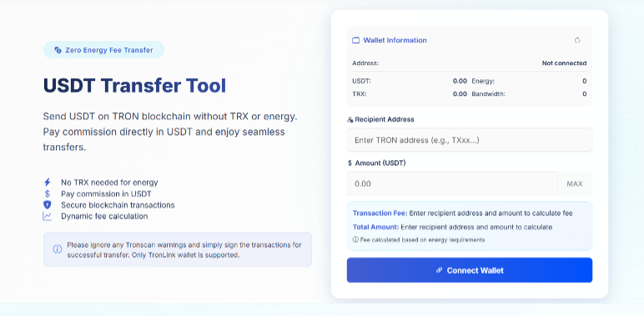Click the Energy: label
Viewport: 644px width, 317px height.
coord(483,81)
